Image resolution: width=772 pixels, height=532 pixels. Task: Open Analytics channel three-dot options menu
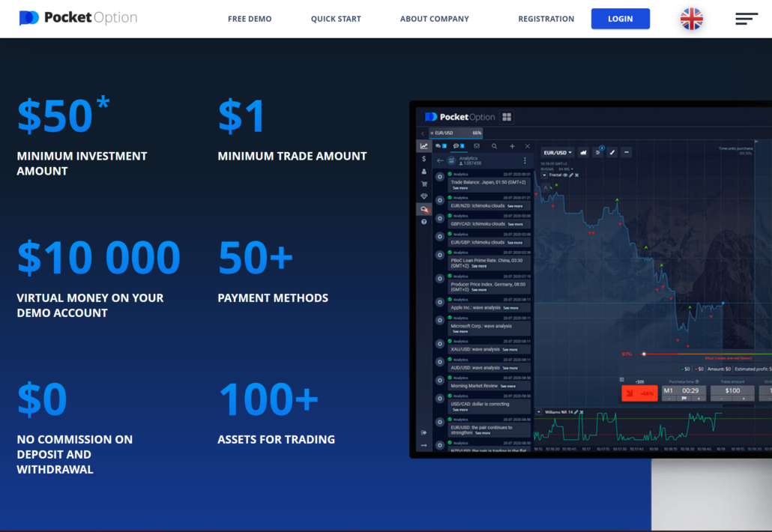click(525, 160)
